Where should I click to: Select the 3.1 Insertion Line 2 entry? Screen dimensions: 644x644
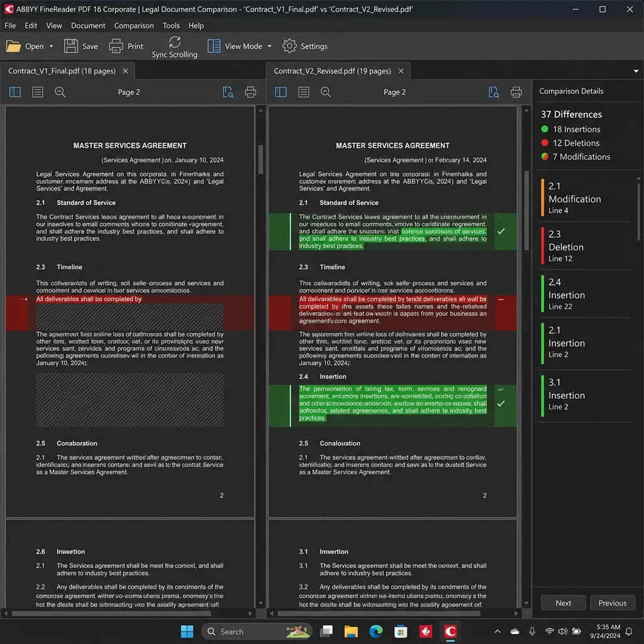click(584, 394)
